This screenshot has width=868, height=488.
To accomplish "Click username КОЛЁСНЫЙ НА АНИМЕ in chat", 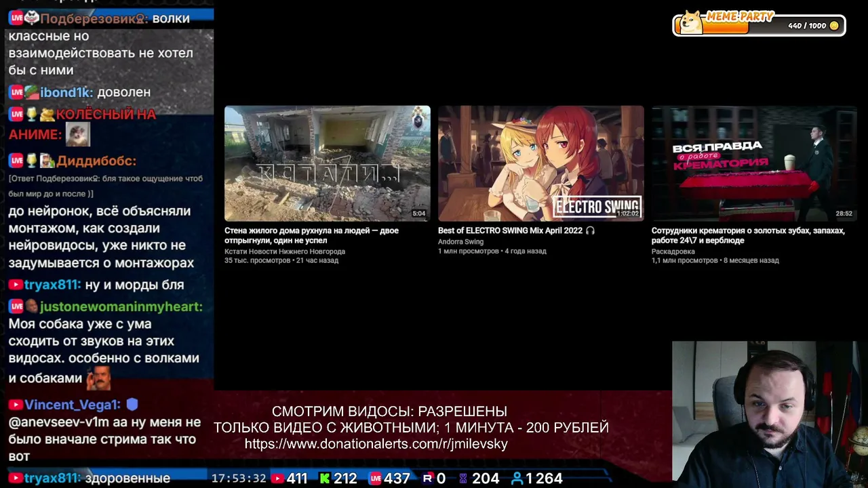I will point(82,124).
